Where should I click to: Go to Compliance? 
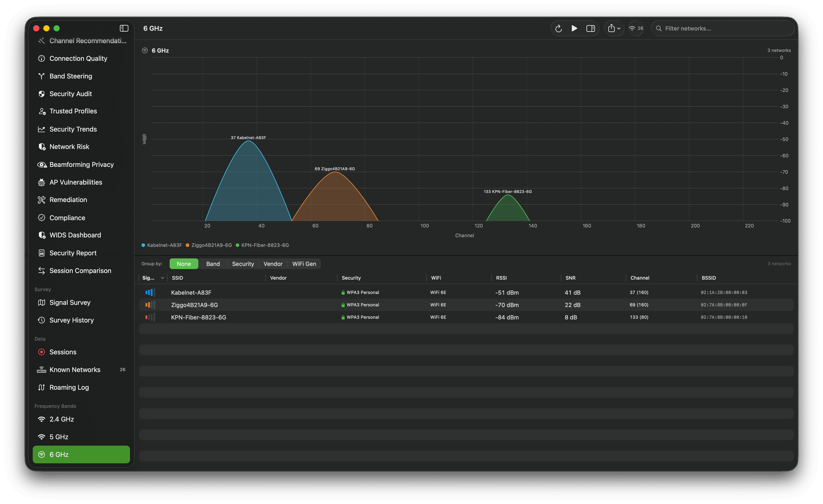tap(82, 218)
